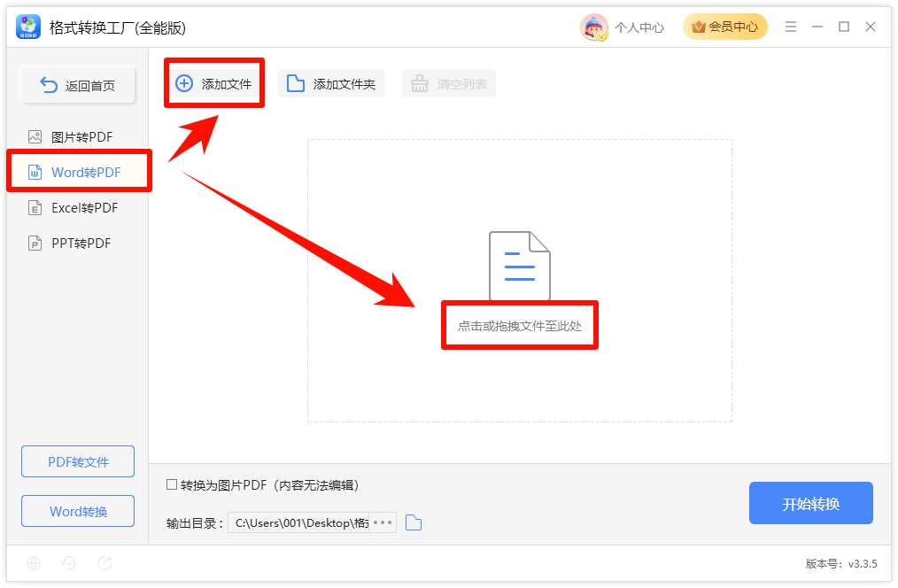Open the 个人中心 personal center
Viewport: 898px width, 588px height.
(x=639, y=27)
